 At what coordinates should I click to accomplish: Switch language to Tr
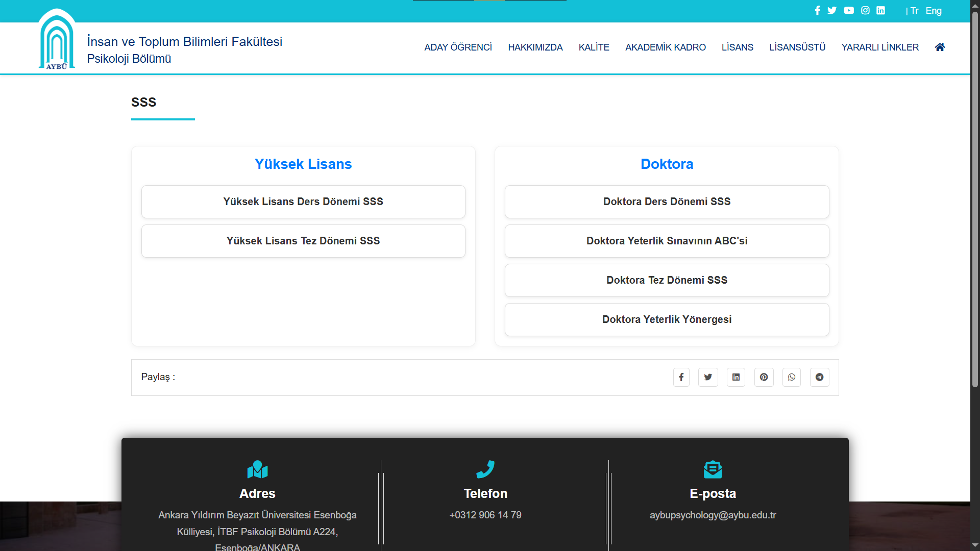tap(914, 11)
